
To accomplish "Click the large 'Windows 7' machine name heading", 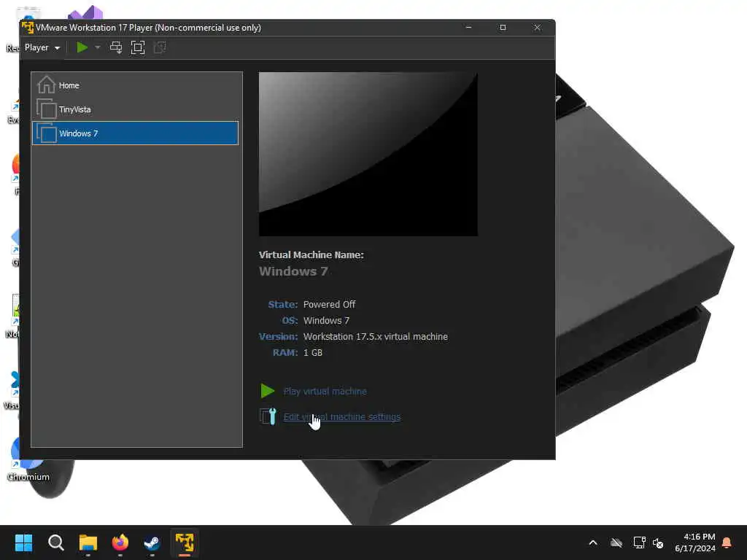I will coord(293,271).
